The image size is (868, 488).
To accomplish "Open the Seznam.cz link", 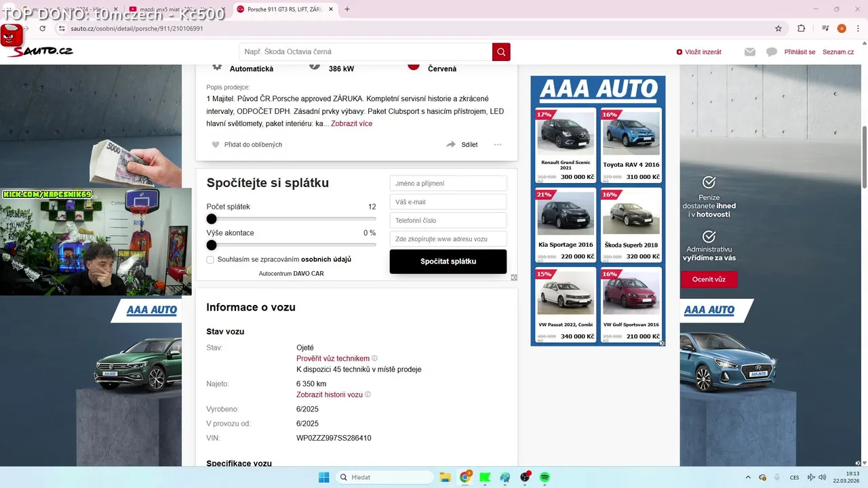I will [x=838, y=52].
